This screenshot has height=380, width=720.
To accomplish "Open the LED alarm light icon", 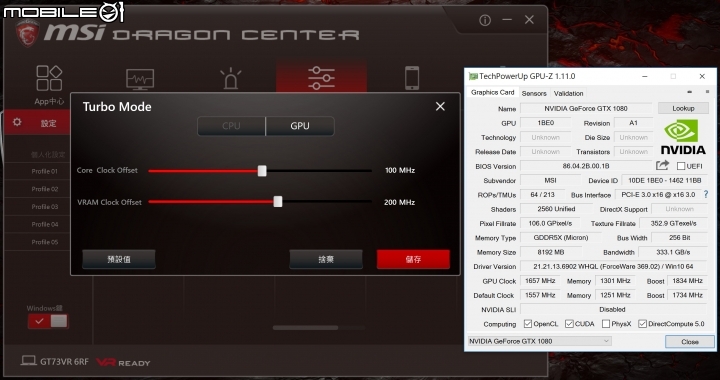I will (x=231, y=78).
